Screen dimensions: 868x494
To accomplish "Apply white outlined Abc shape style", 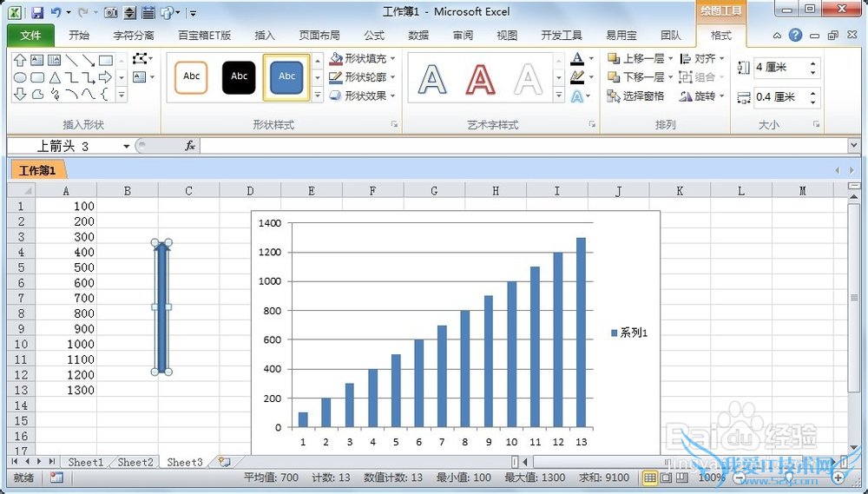I will tap(191, 77).
